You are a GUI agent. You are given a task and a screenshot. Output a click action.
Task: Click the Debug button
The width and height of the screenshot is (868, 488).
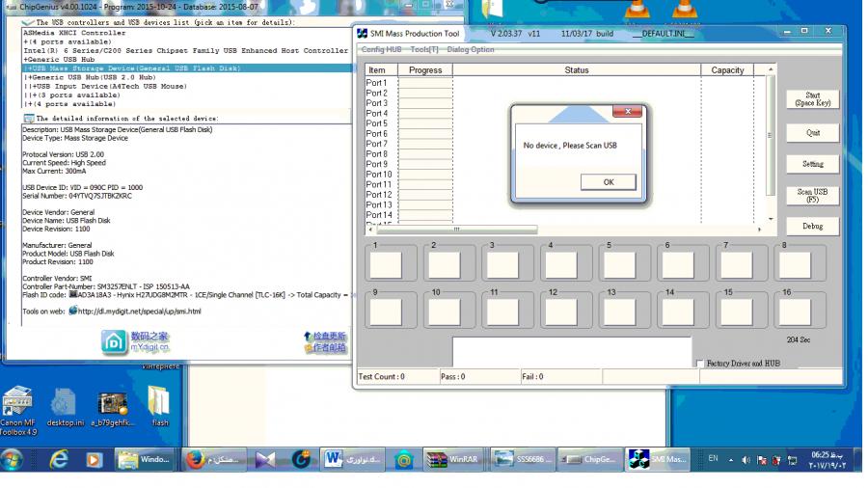click(812, 227)
